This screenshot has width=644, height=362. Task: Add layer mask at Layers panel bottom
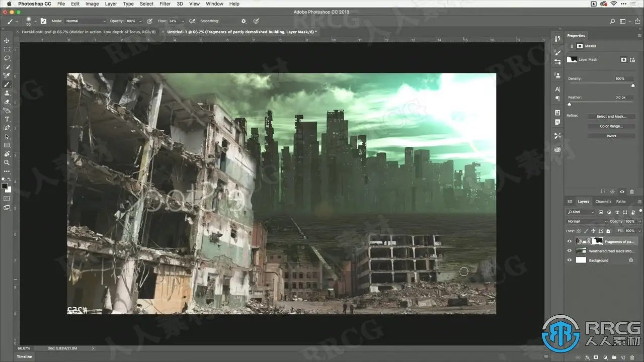point(596,357)
